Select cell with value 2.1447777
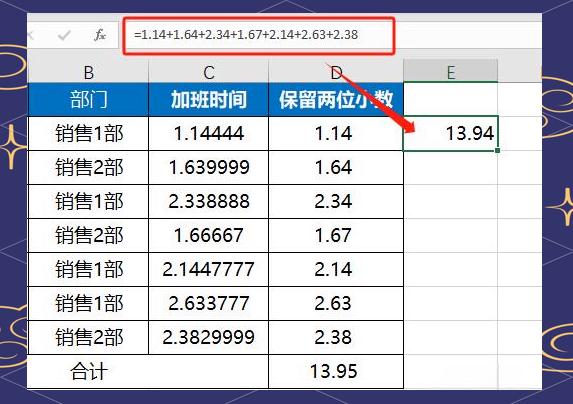The height and width of the screenshot is (404, 573). pyautogui.click(x=208, y=269)
